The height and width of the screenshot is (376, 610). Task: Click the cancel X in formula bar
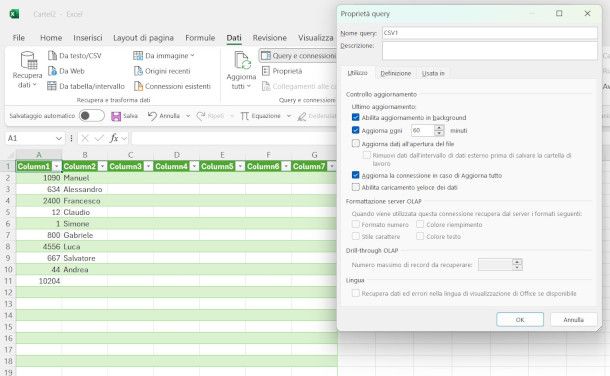coord(85,138)
